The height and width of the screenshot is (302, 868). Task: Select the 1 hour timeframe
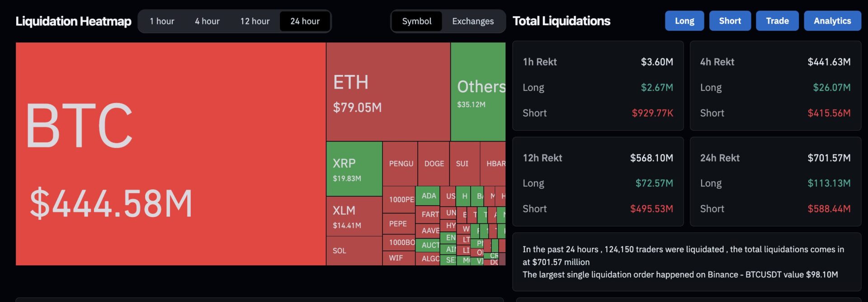162,21
